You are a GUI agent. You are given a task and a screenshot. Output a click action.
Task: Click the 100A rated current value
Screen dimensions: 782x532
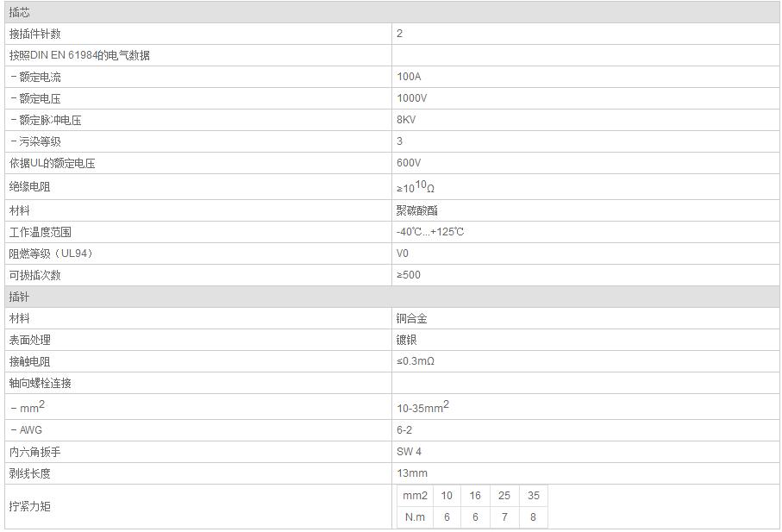409,77
